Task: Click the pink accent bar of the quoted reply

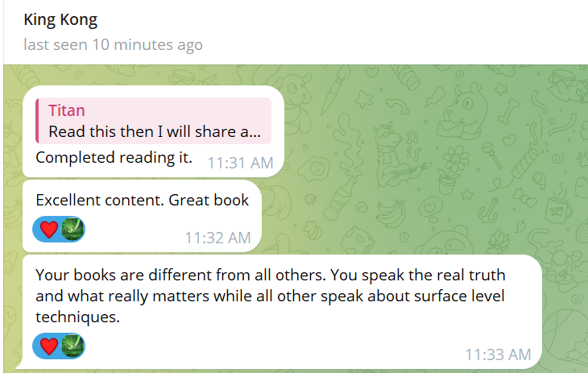Action: [x=38, y=121]
